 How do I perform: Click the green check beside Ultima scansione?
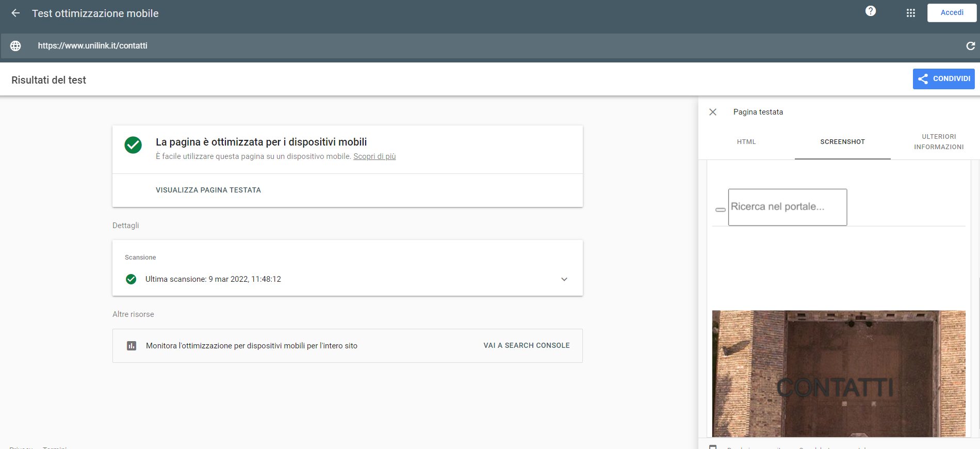pyautogui.click(x=131, y=279)
